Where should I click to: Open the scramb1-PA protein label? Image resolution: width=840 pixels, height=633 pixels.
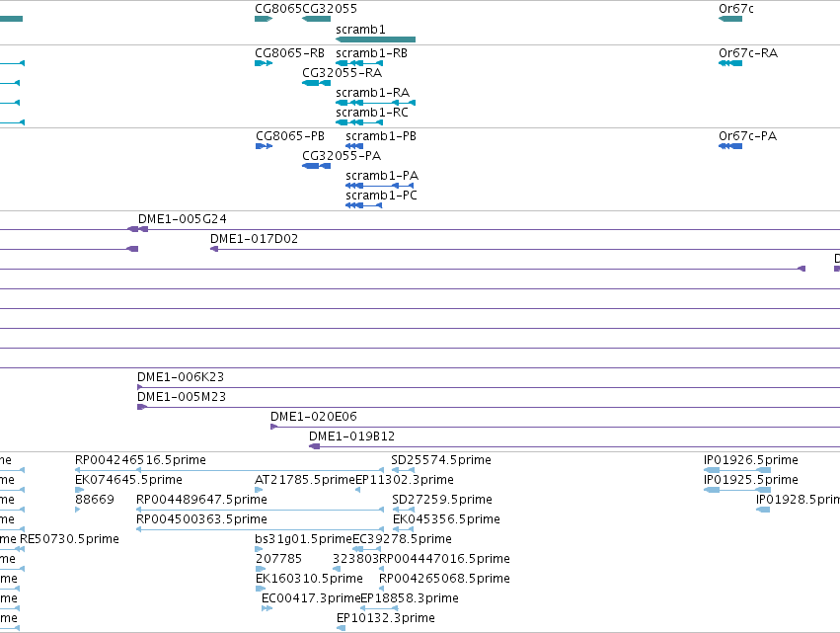[382, 175]
